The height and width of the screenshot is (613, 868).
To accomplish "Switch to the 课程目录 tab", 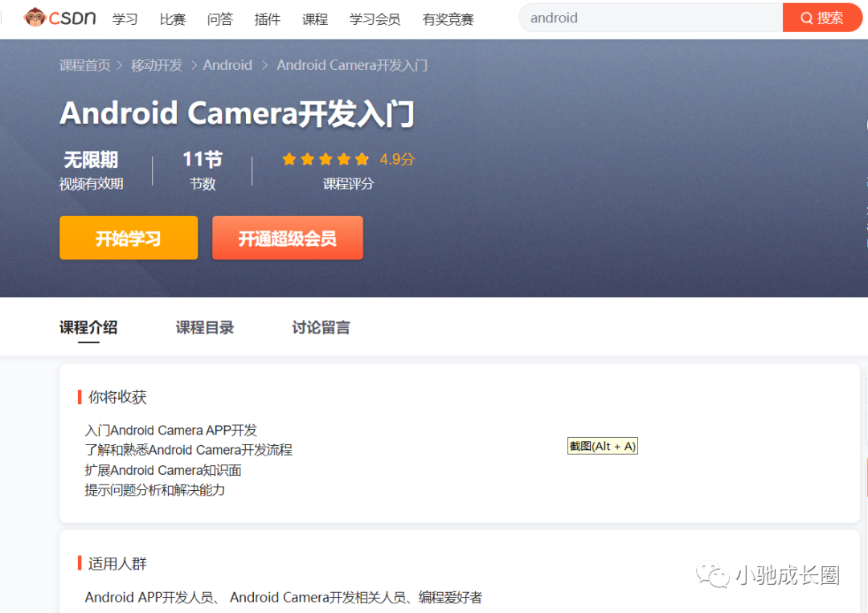I will coord(205,328).
